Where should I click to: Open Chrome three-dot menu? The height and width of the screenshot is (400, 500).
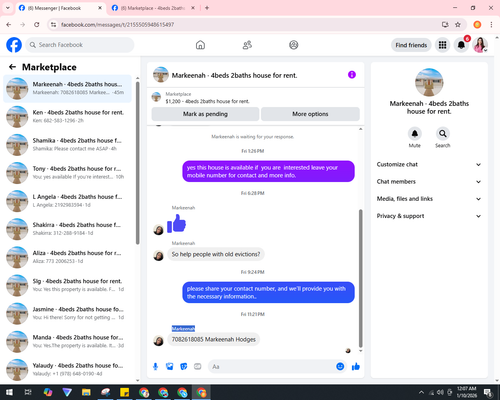tap(491, 24)
